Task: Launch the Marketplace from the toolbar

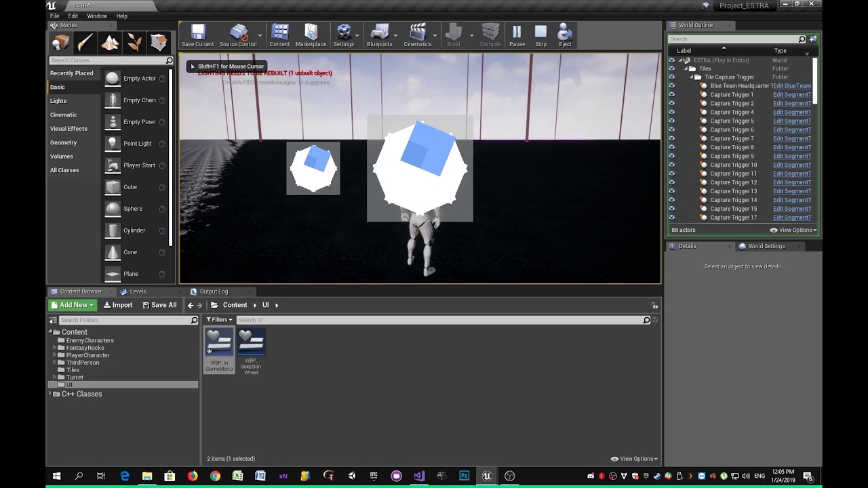Action: pos(311,36)
